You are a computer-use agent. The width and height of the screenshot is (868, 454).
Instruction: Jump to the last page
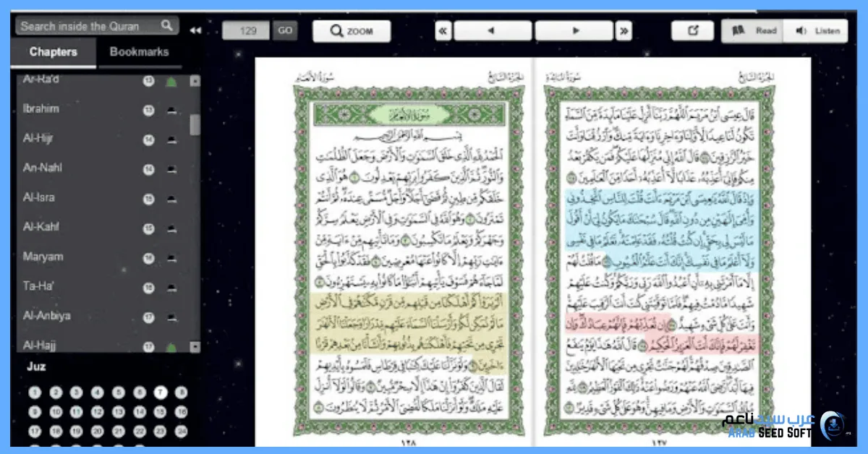pos(624,31)
